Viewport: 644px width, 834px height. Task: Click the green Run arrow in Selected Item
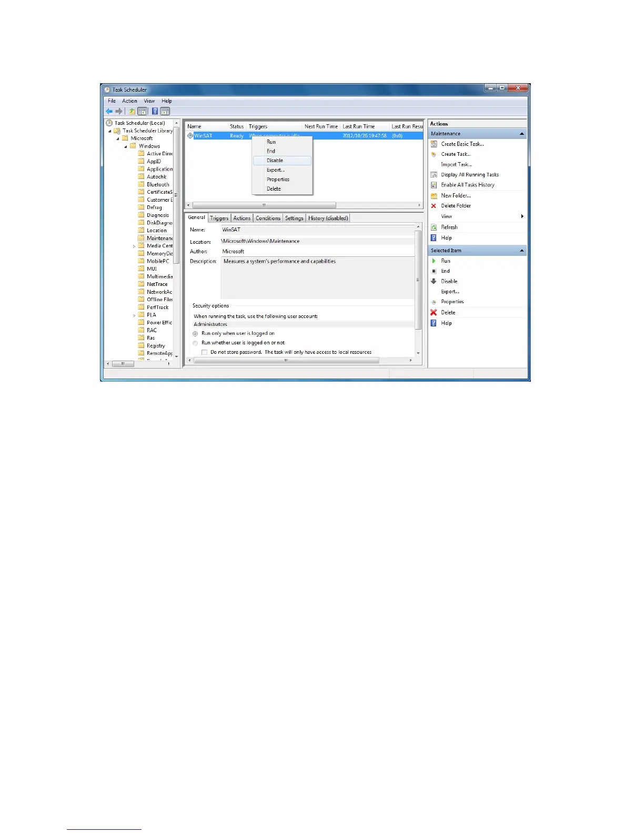434,261
